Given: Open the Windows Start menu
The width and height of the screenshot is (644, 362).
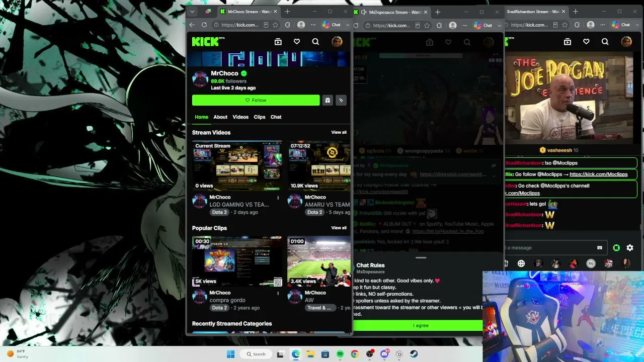Looking at the screenshot, I should pyautogui.click(x=230, y=354).
